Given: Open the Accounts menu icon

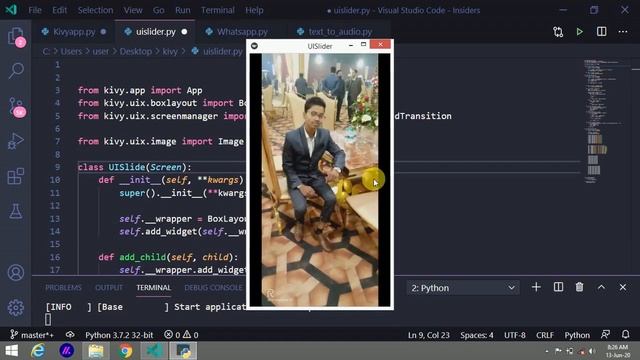Looking at the screenshot, I should pyautogui.click(x=16, y=272).
